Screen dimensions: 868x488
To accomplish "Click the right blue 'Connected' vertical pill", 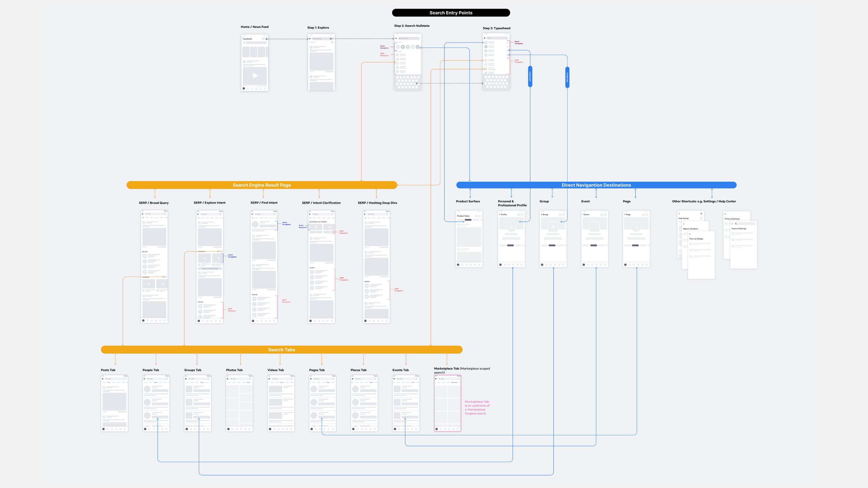I will click(567, 77).
